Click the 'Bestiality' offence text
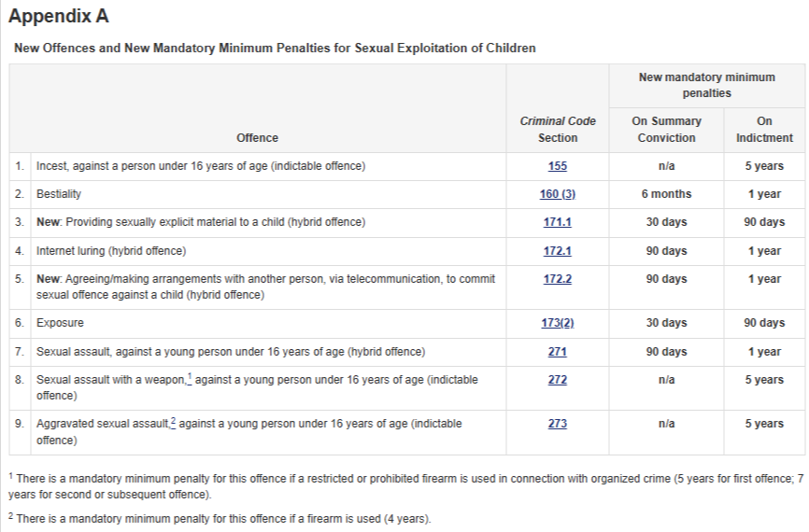 [59, 194]
